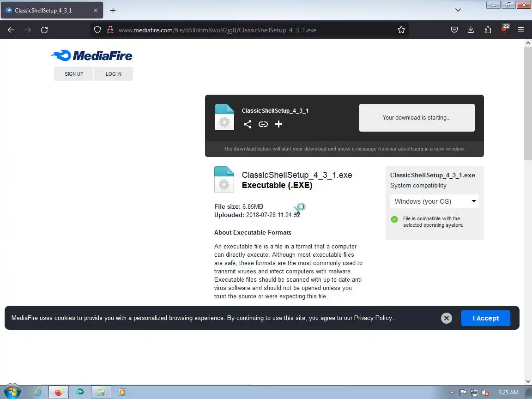The height and width of the screenshot is (399, 532).
Task: Click the About Executable Formats heading
Action: (253, 232)
